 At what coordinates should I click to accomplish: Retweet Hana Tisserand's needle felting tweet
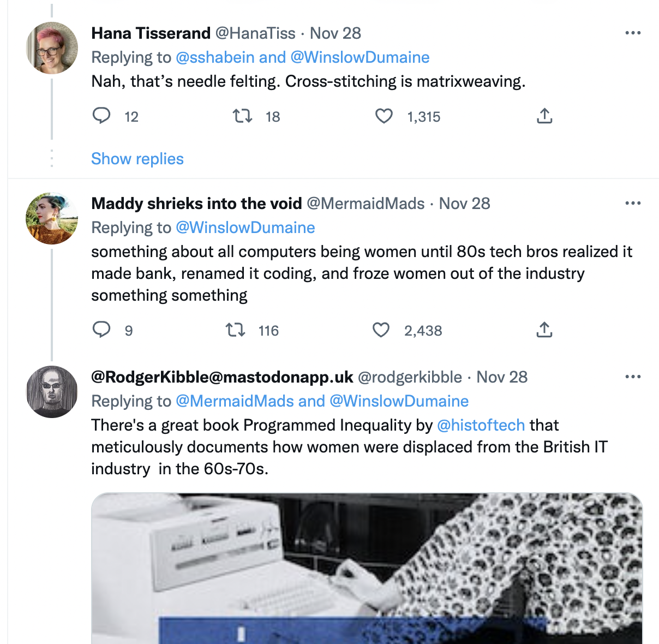(242, 116)
